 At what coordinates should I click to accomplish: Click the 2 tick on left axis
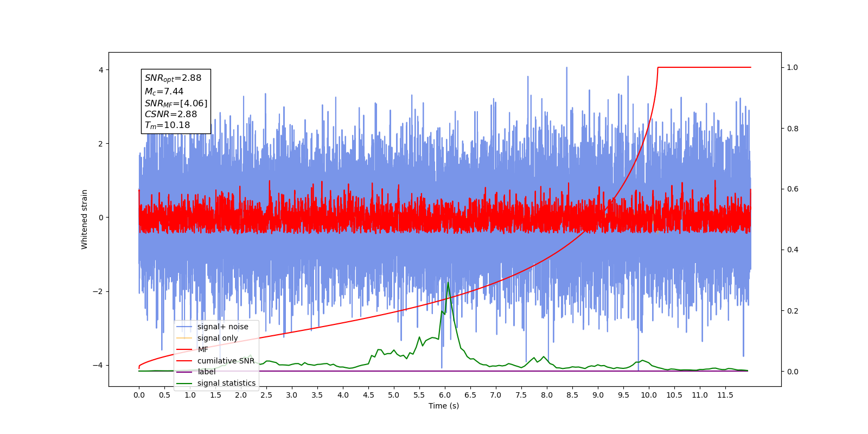click(101, 144)
